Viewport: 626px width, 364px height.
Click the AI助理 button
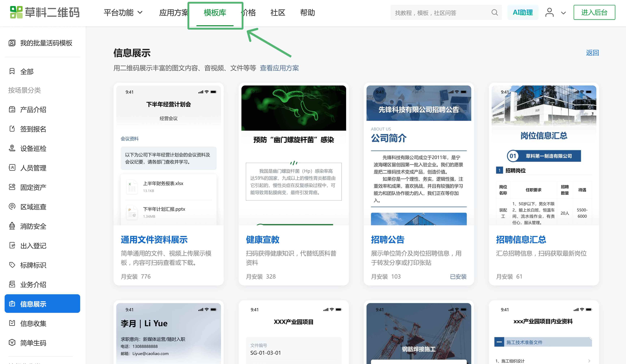(x=523, y=12)
